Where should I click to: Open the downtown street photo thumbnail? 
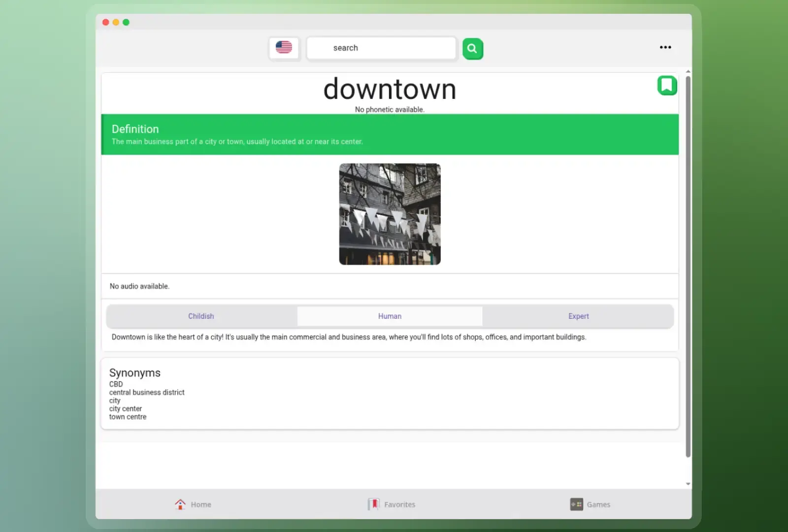tap(390, 214)
